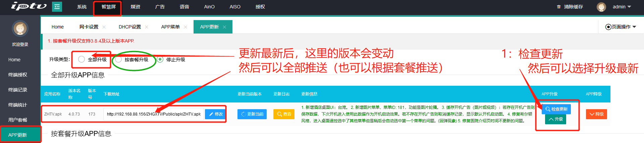Viewport: 644px width, 143px height.
Task: Click the download address URL field
Action: click(x=154, y=114)
